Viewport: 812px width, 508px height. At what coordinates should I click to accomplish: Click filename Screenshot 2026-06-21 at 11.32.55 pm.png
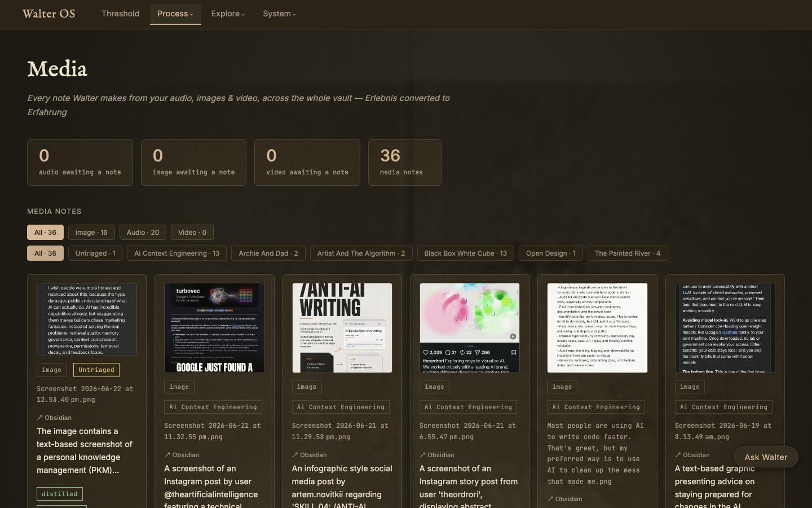pos(213,431)
